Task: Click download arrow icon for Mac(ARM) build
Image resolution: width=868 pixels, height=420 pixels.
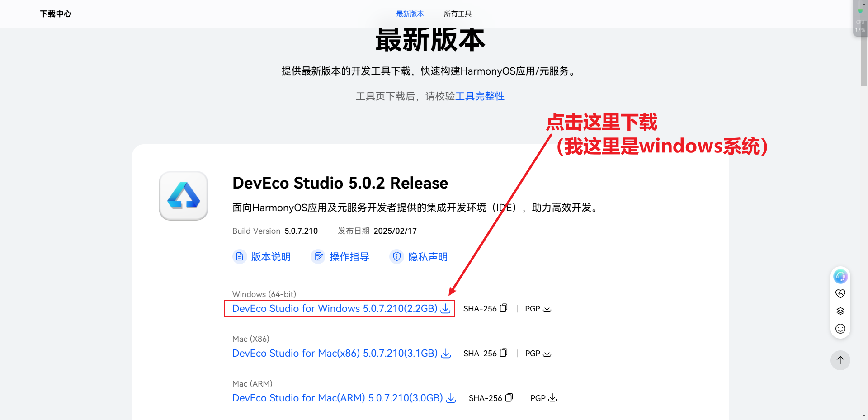Action: [451, 398]
